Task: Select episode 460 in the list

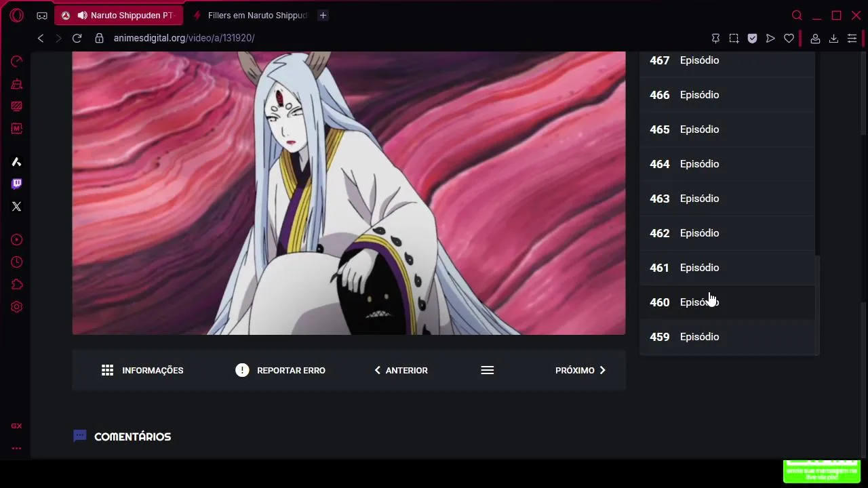Action: tap(727, 302)
